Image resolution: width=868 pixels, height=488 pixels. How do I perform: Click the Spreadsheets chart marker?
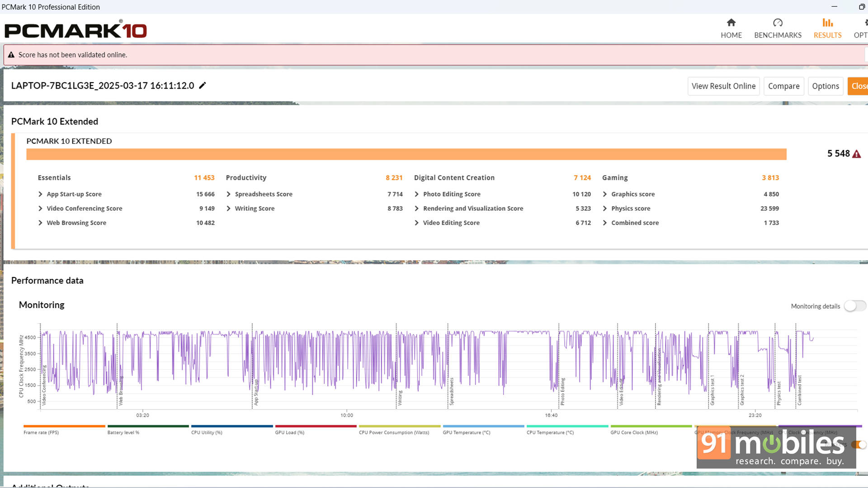coord(451,391)
